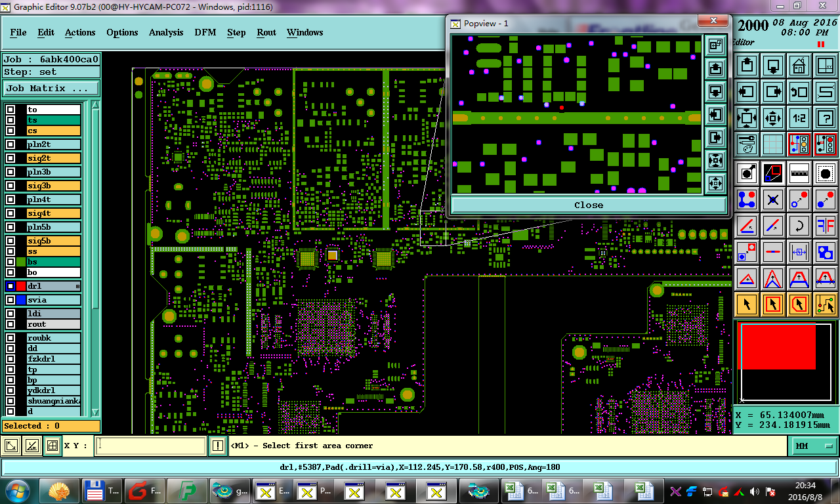
Task: Click the 1:2 scale zoom icon
Action: coord(799,119)
